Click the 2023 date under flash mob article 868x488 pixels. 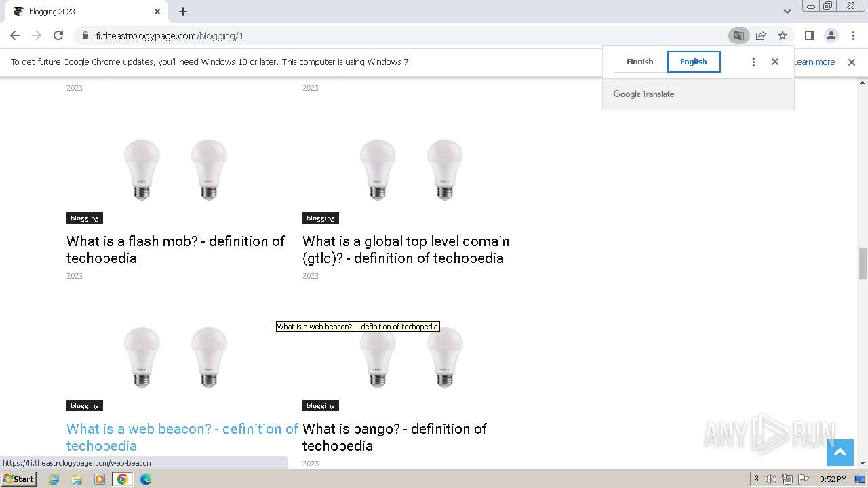(75, 276)
